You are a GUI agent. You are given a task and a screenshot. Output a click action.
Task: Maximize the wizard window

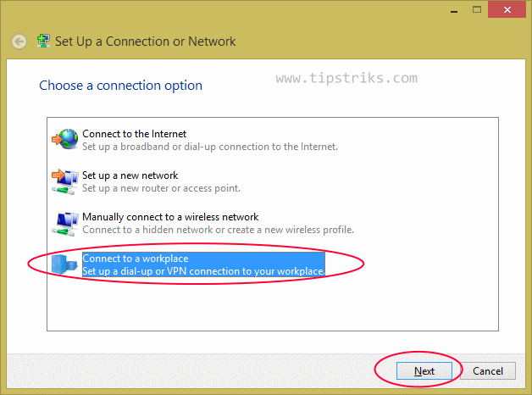pos(477,9)
